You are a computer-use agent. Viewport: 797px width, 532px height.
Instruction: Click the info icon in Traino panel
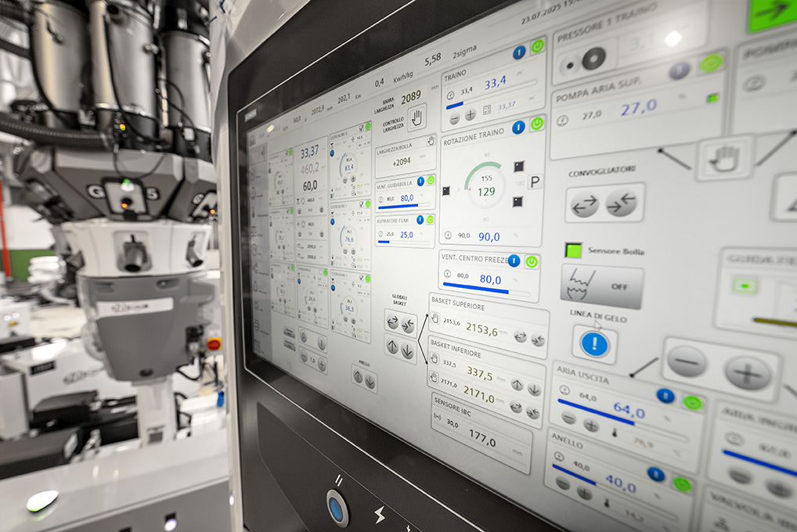519,53
